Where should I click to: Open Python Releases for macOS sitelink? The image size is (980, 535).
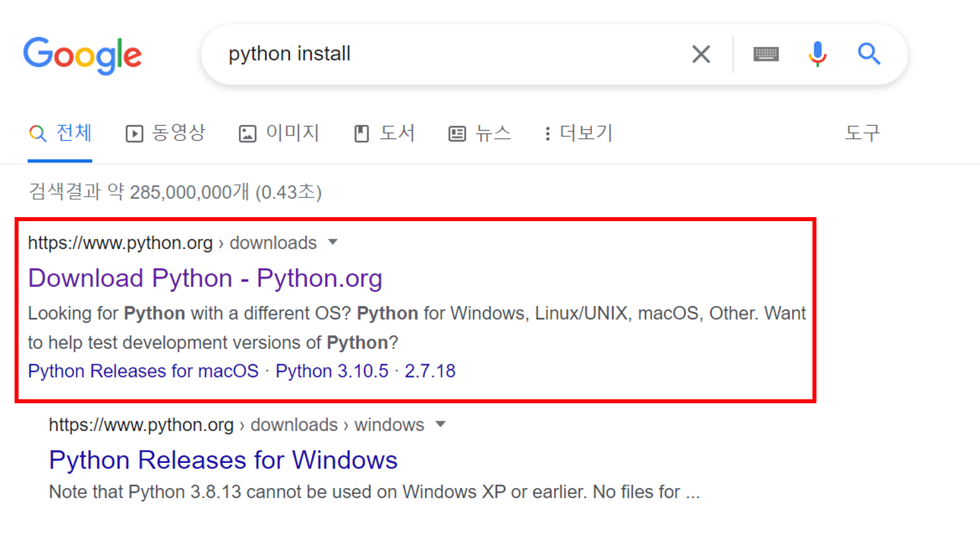[x=143, y=371]
